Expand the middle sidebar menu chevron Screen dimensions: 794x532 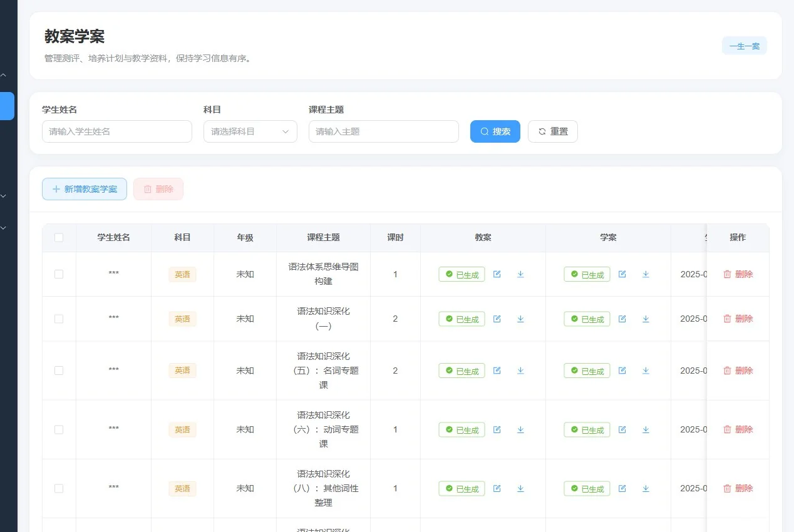(x=3, y=196)
